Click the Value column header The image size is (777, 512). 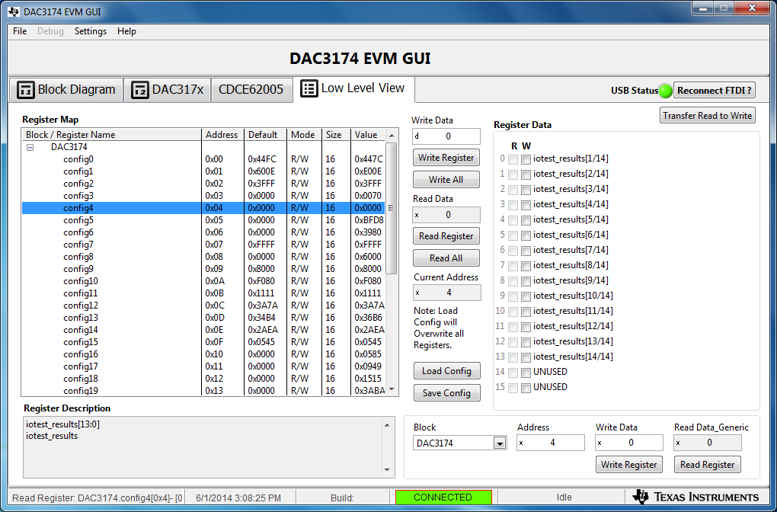pyautogui.click(x=368, y=135)
